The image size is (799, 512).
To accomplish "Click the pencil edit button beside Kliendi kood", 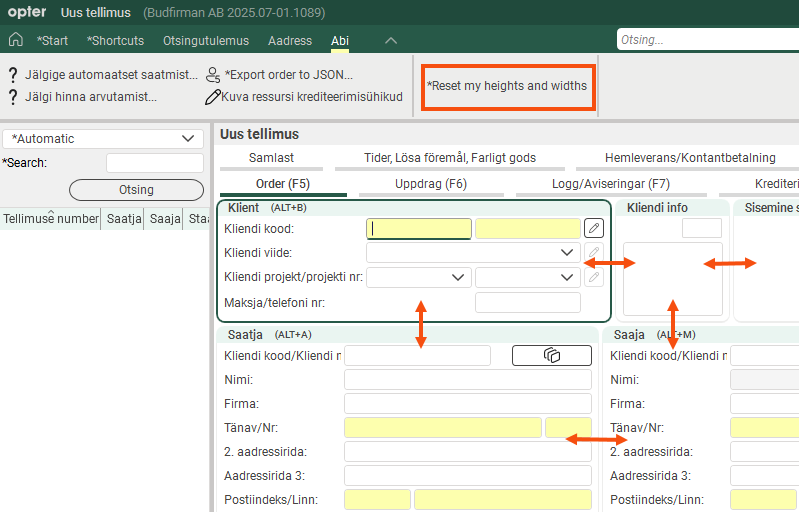I will (x=594, y=229).
